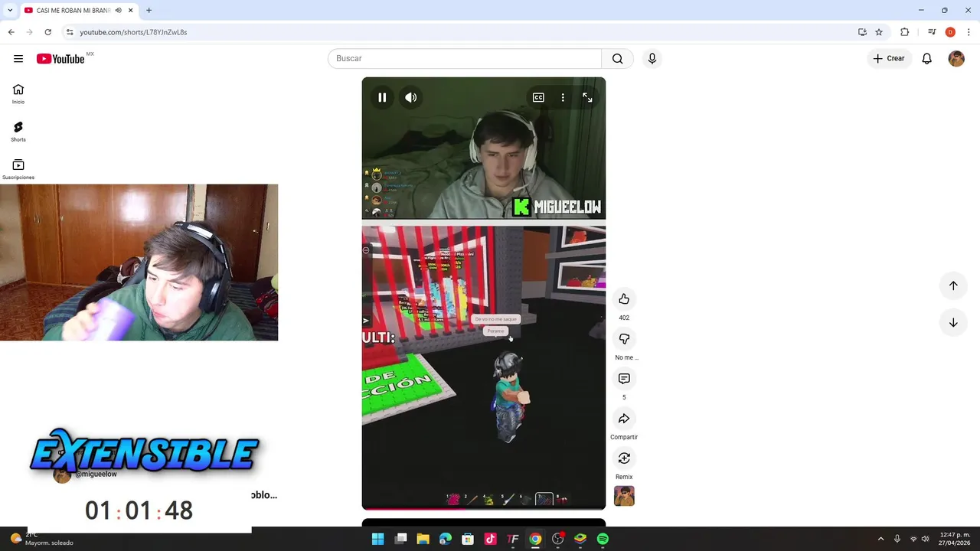Open the Windows Start menu
Viewport: 980px width, 551px height.
point(377,539)
